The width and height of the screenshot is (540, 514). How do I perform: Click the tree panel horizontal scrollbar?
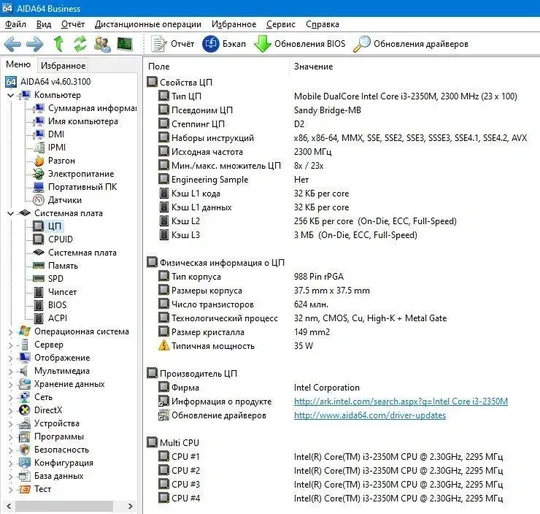coord(64,506)
